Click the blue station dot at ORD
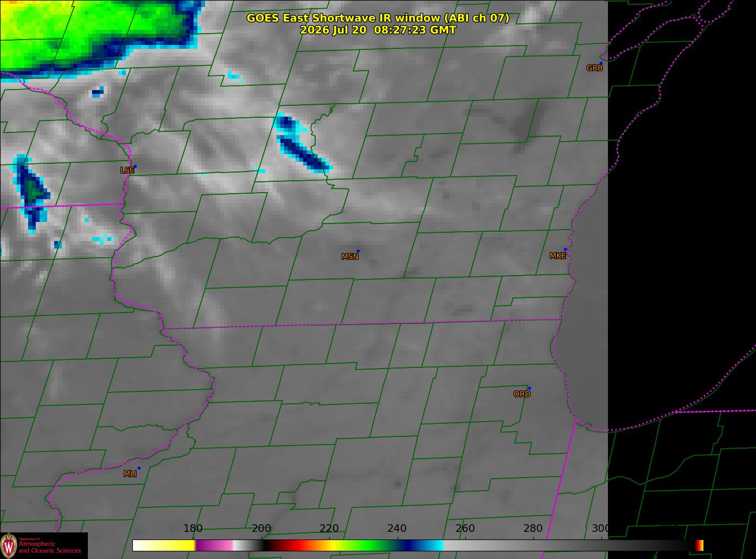 pos(529,388)
